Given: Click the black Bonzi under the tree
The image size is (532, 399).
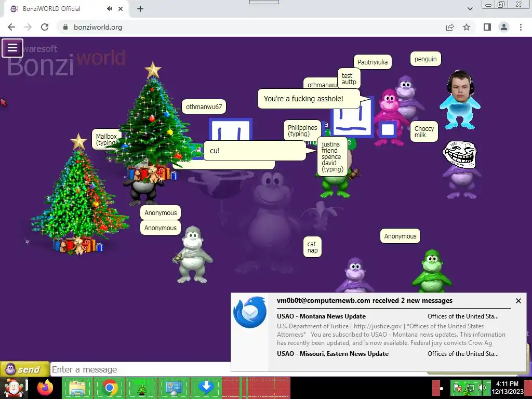Looking at the screenshot, I should (143, 192).
